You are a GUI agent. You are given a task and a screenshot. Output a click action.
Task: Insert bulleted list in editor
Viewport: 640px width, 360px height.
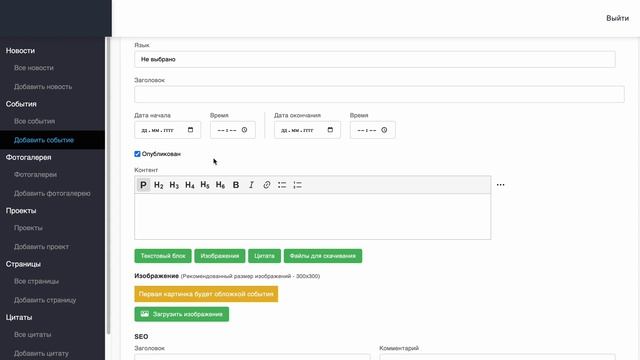282,185
